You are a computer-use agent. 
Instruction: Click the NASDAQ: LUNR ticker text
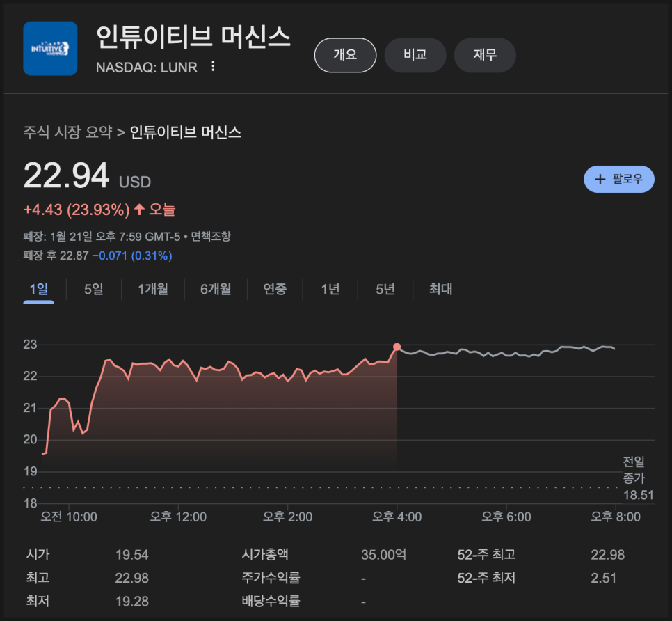coord(147,68)
